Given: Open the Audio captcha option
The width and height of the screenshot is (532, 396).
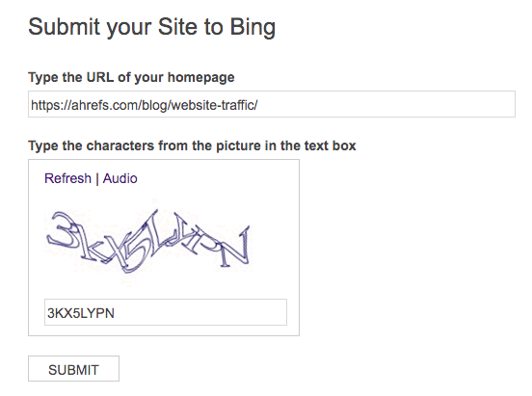Looking at the screenshot, I should (x=120, y=178).
